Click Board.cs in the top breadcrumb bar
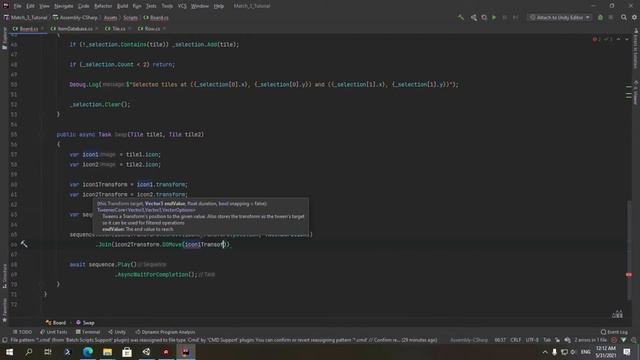640x360 pixels. coord(156,18)
